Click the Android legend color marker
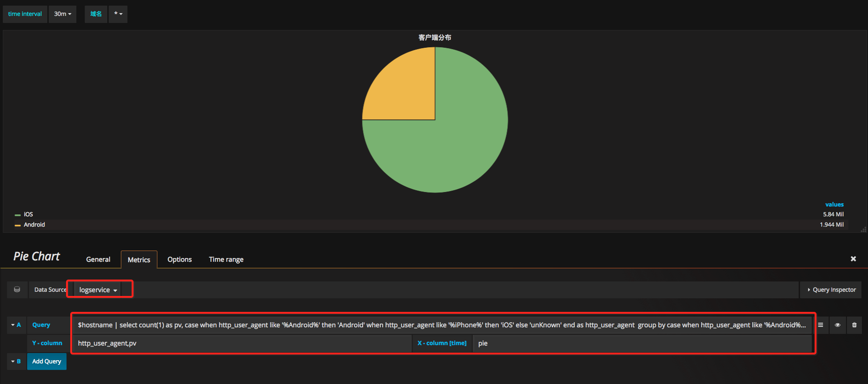Screen dimensions: 868x384 pyautogui.click(x=18, y=225)
